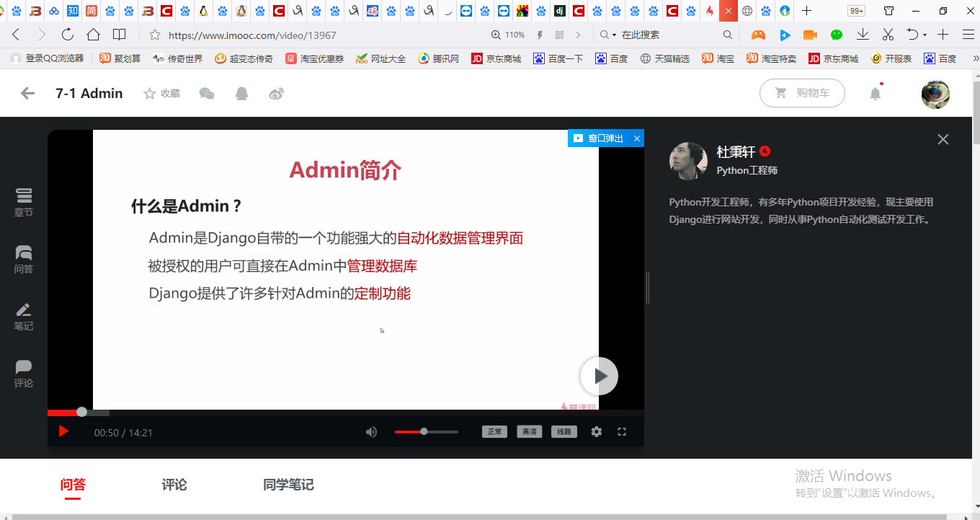Expand the undo-close-tab dropdown arrow
Screen dimensions: 980x520
tap(923, 35)
